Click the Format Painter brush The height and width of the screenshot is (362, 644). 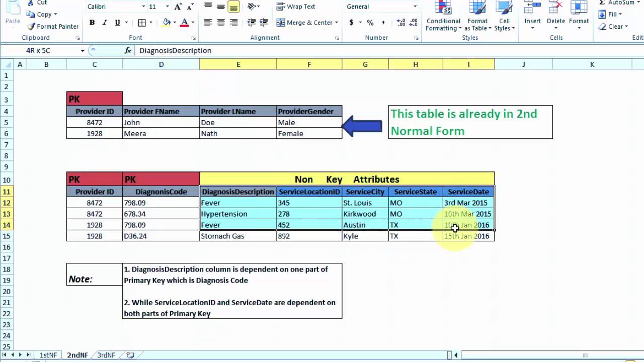(x=32, y=27)
